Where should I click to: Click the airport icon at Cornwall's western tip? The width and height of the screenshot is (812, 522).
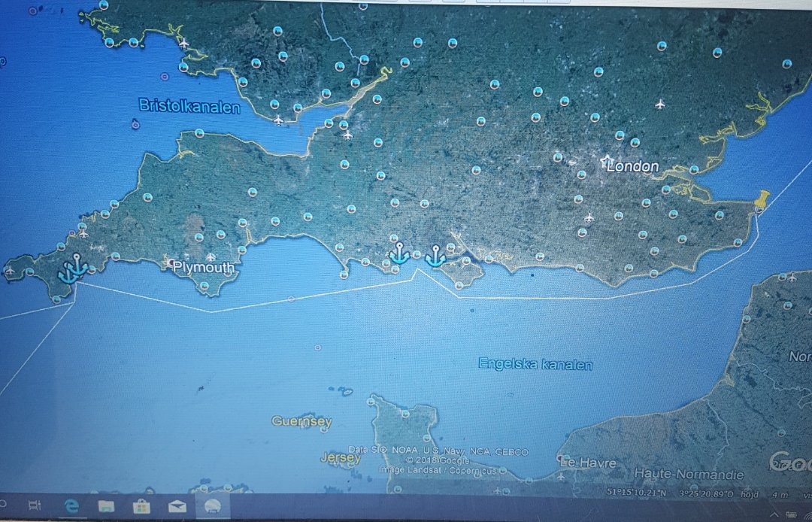10,271
